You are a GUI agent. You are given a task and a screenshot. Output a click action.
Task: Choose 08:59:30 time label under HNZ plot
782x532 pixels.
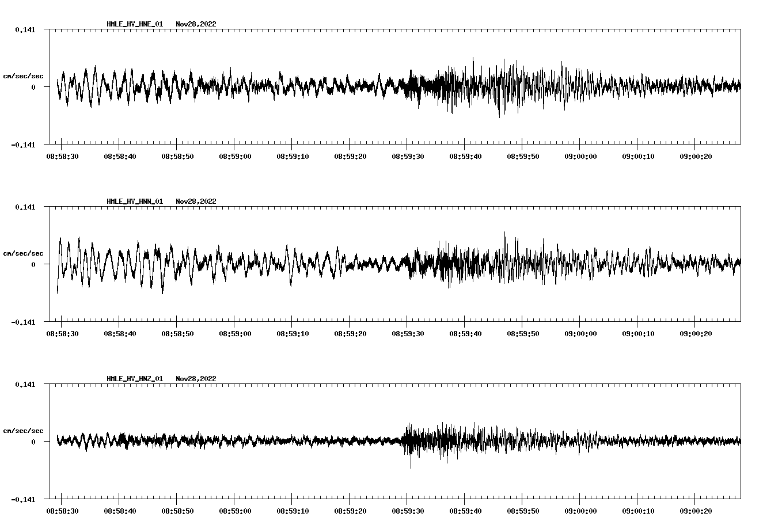coord(408,511)
